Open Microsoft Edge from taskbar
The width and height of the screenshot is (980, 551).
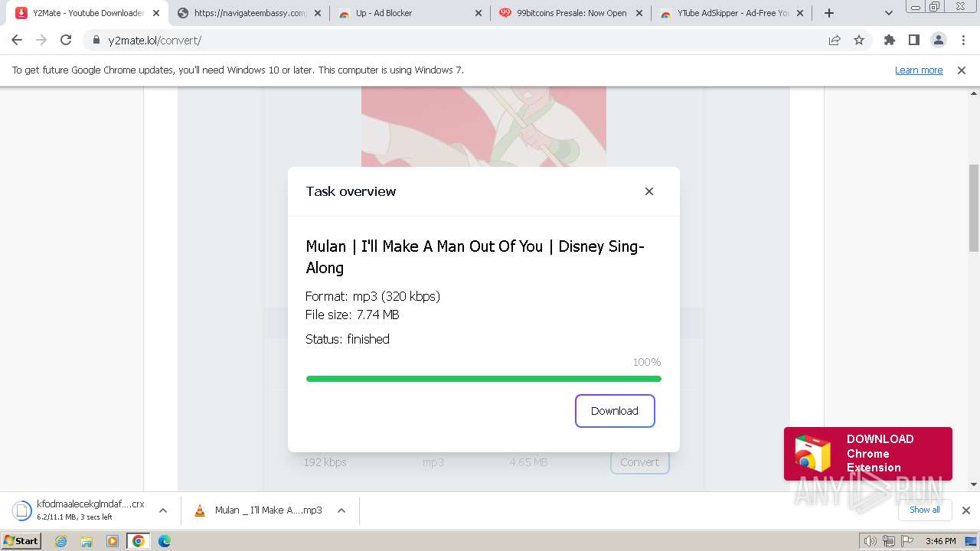pyautogui.click(x=165, y=541)
